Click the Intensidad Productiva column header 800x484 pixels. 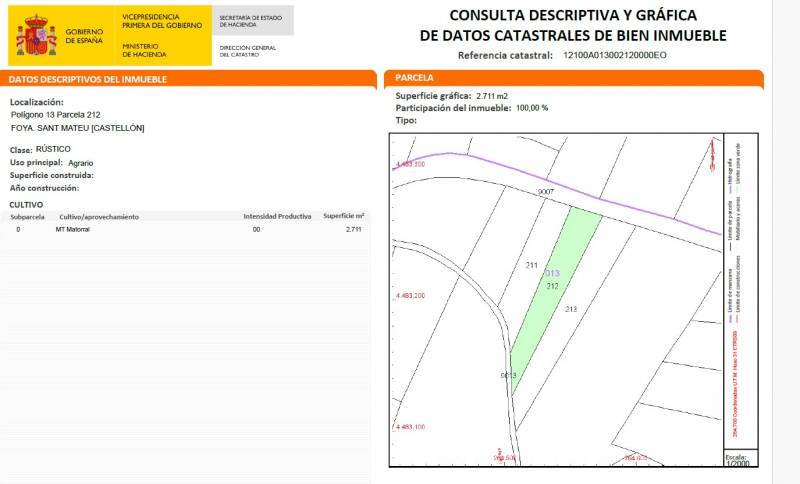pyautogui.click(x=277, y=216)
